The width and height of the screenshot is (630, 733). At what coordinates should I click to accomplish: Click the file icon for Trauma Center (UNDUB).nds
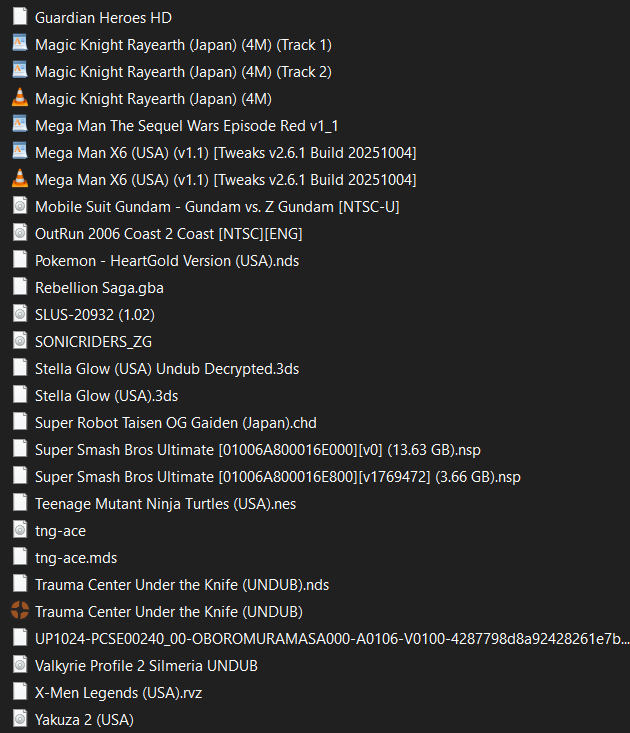coord(20,583)
